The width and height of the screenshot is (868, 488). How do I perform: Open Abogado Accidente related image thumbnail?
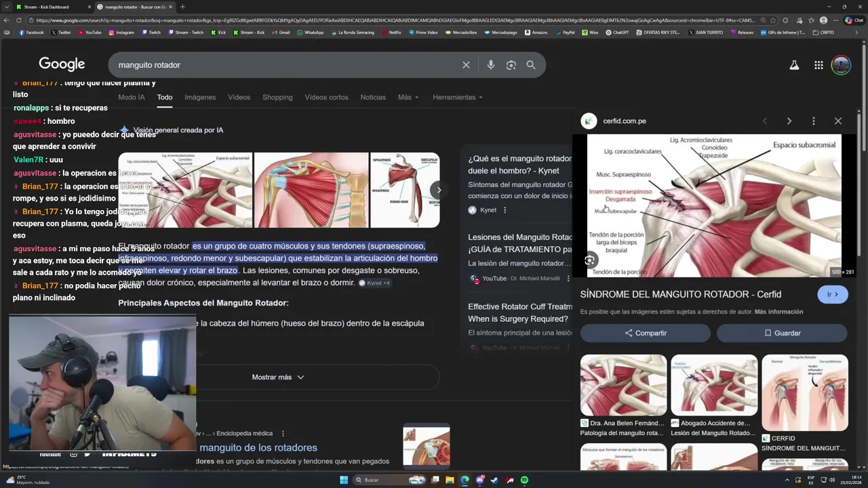tap(714, 385)
